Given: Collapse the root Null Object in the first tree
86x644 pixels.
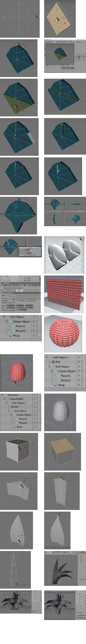Looking at the screenshot, I should pos(4,317).
